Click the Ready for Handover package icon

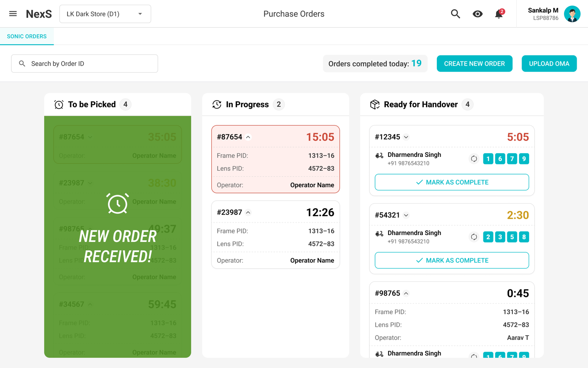click(x=375, y=104)
